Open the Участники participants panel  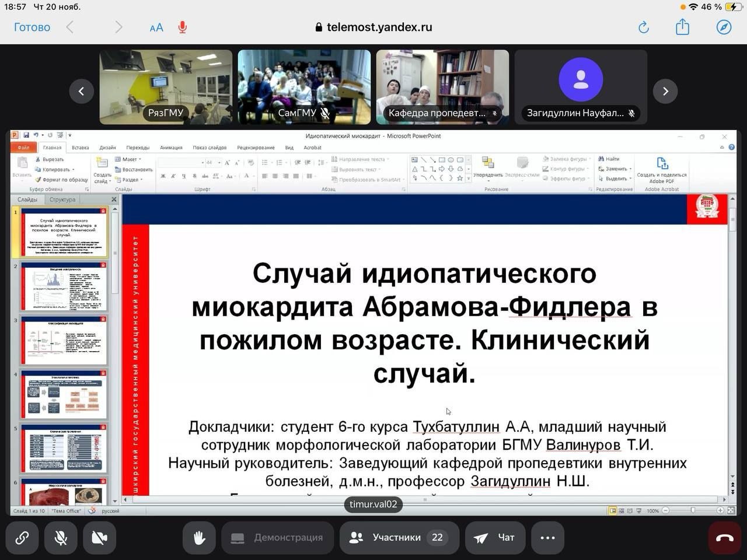coord(399,537)
